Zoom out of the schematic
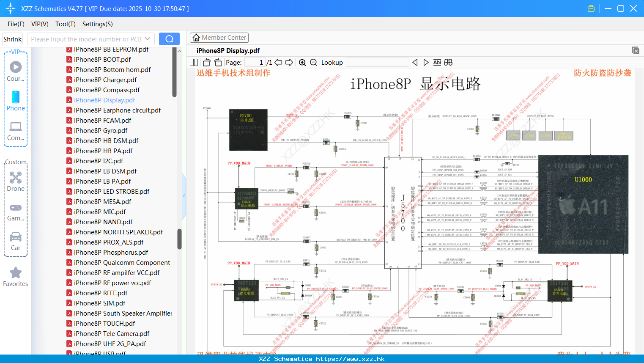This screenshot has height=363, width=644. click(x=313, y=62)
